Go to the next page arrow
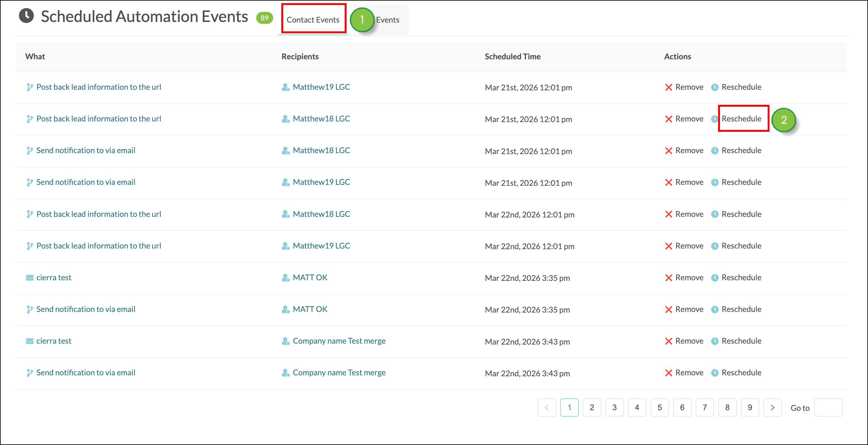This screenshot has height=445, width=868. click(x=772, y=408)
